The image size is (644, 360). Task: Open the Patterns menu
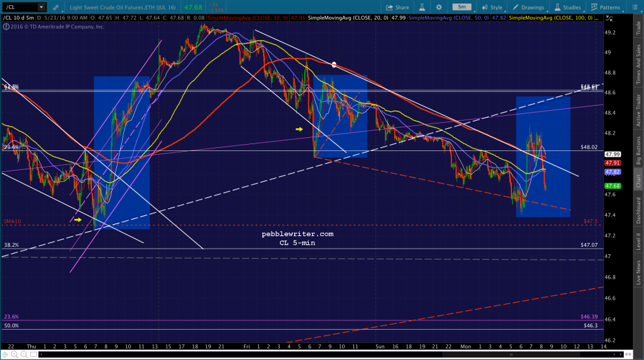(x=606, y=8)
